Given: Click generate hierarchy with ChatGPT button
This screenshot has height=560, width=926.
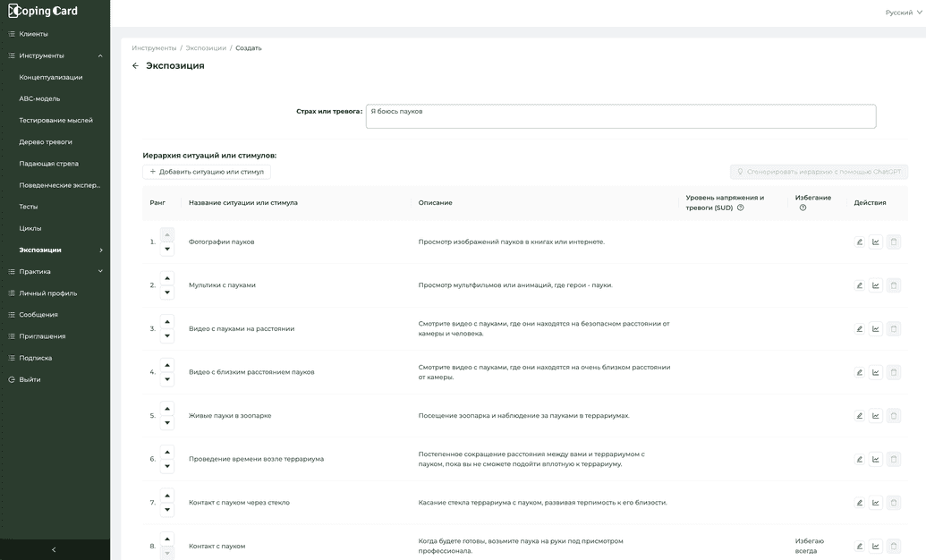Looking at the screenshot, I should [820, 172].
